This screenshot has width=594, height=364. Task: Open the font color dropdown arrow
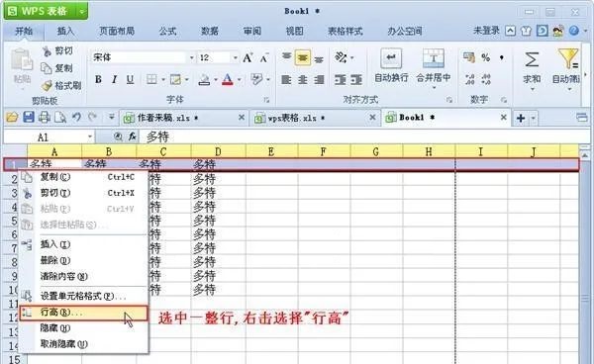239,80
